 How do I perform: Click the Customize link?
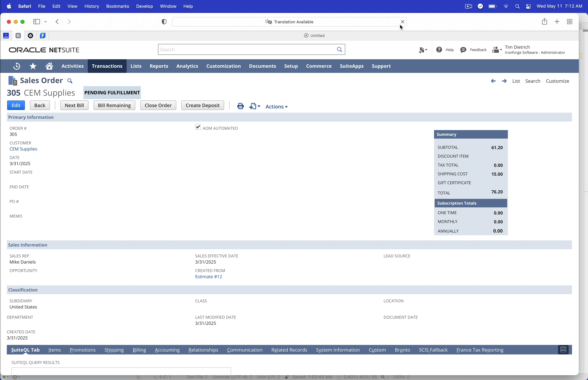pyautogui.click(x=557, y=81)
